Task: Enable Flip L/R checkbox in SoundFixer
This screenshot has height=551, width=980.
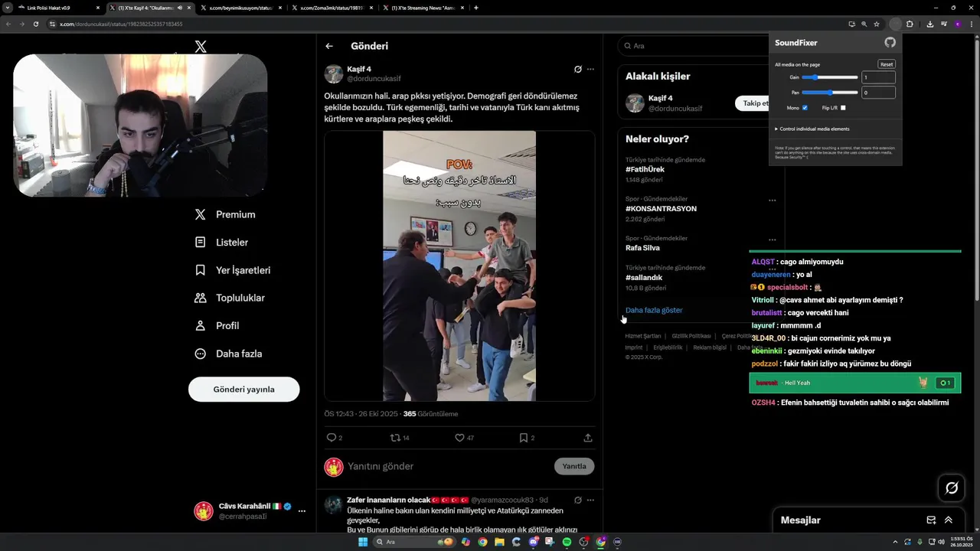Action: [843, 108]
